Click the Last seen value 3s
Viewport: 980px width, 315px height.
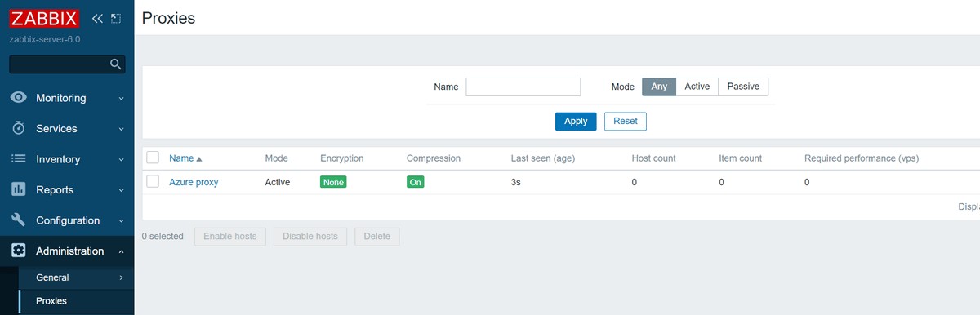516,183
